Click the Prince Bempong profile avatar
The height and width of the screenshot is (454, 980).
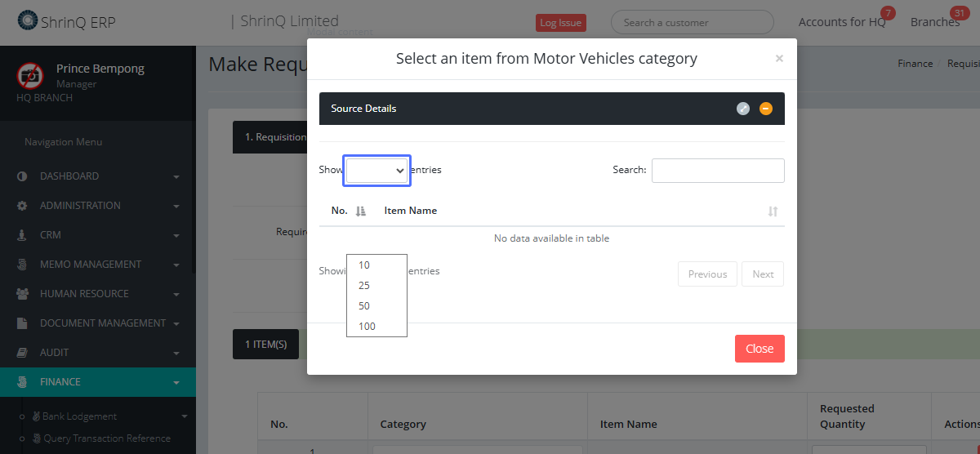30,75
